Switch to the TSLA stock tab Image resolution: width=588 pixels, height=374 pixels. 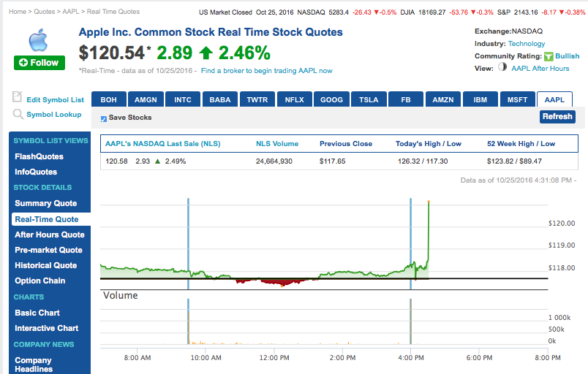click(369, 99)
